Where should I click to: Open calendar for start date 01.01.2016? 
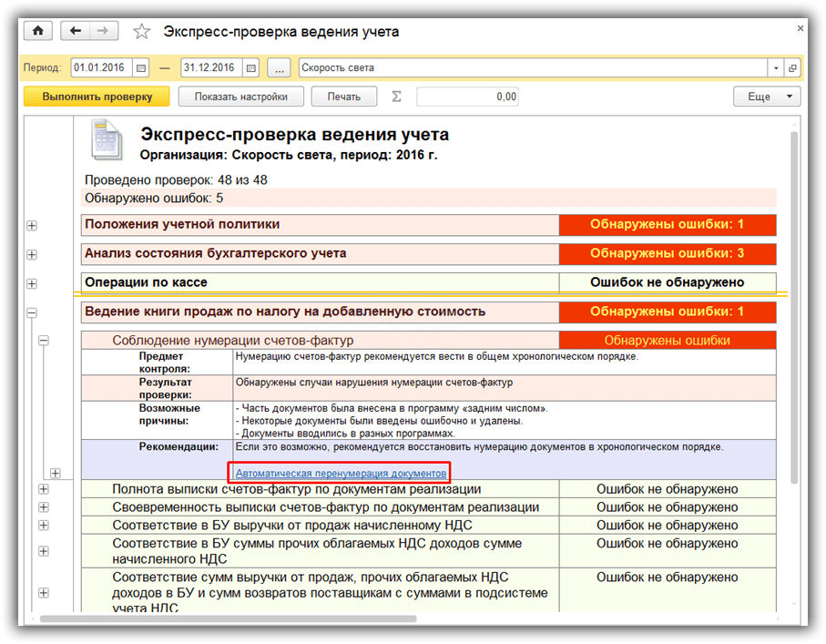point(140,67)
